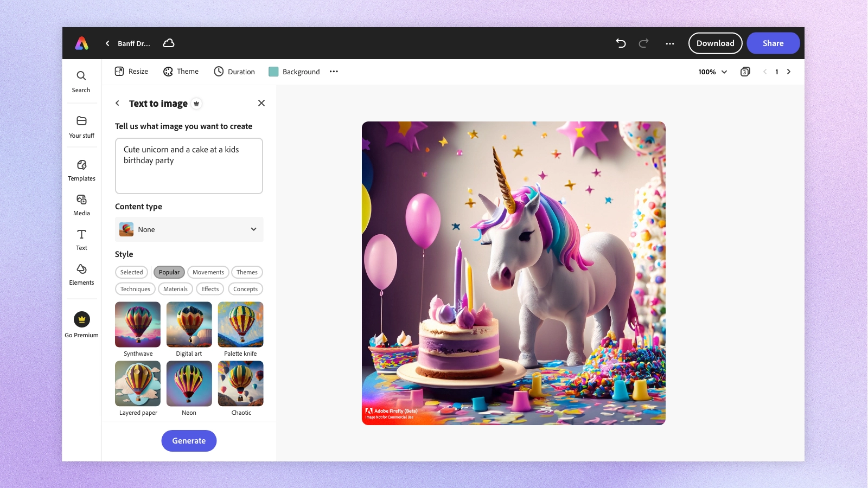
Task: Toggle the Movements style filter
Action: point(208,272)
